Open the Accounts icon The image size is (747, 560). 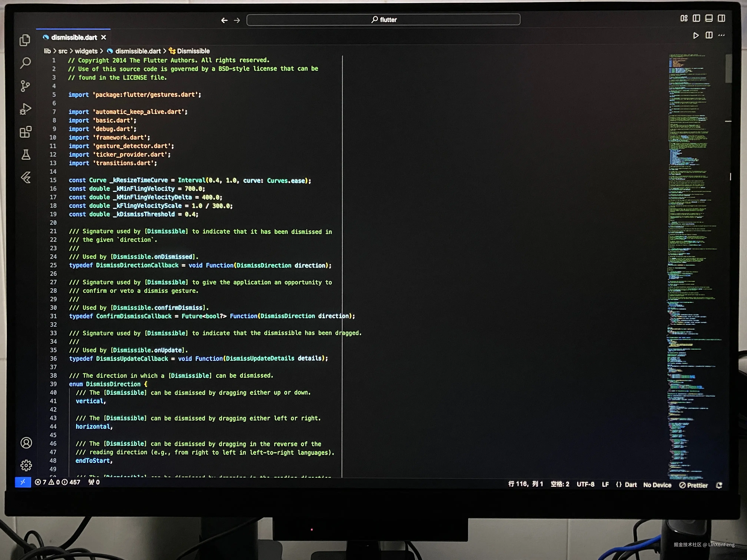point(26,443)
